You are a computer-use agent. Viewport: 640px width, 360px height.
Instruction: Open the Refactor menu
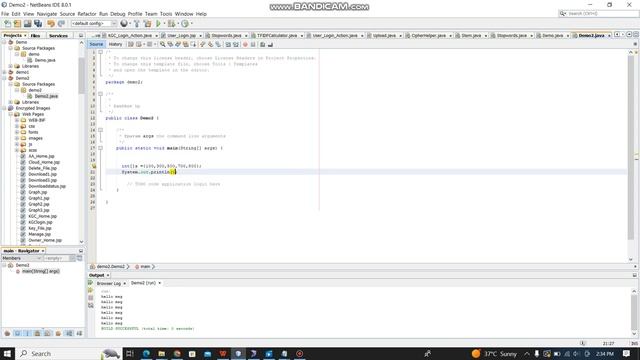[x=87, y=14]
